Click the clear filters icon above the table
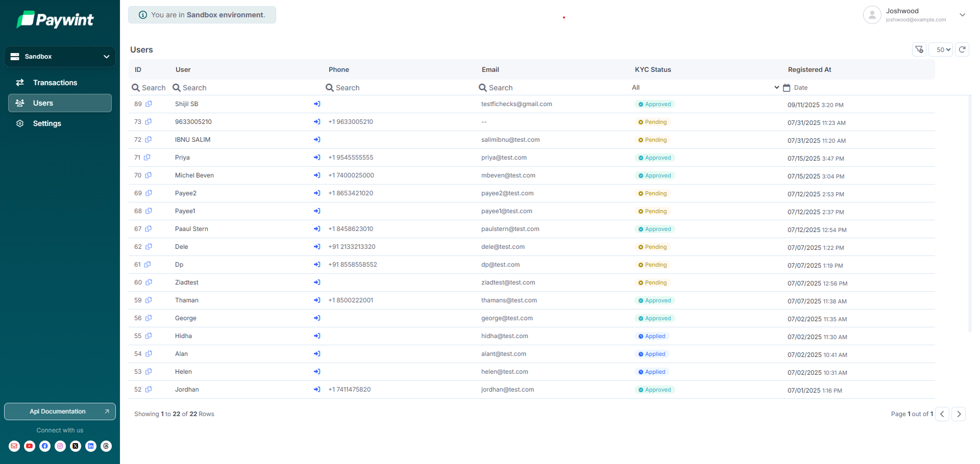This screenshot has width=980, height=464. pos(919,49)
